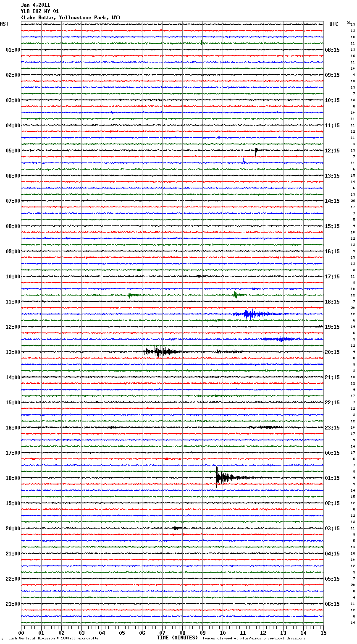
Task: Click the '10:15' UTC time label
Action: pyautogui.click(x=332, y=100)
